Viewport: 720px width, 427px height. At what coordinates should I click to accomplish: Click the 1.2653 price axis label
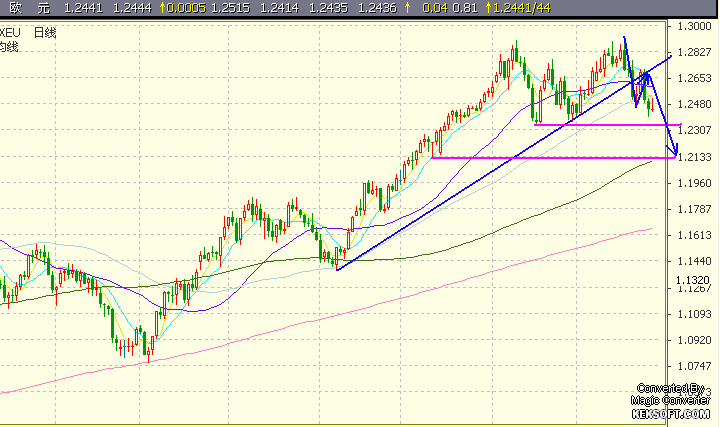coord(694,78)
